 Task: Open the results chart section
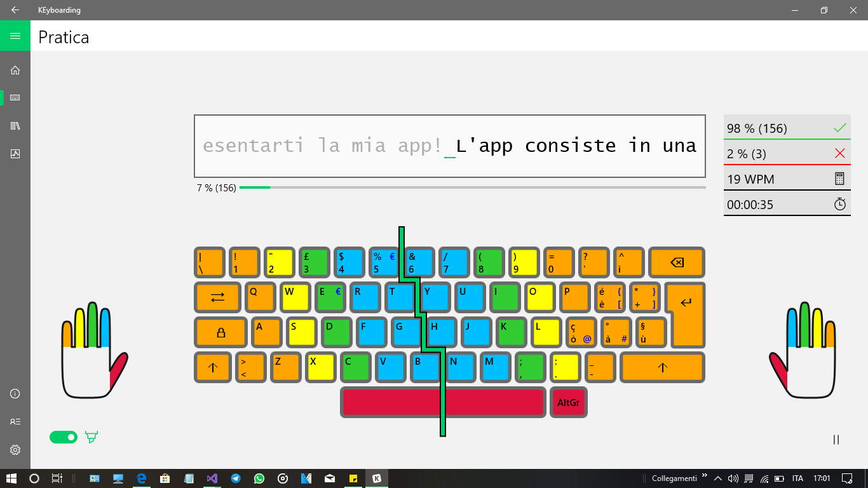point(15,152)
